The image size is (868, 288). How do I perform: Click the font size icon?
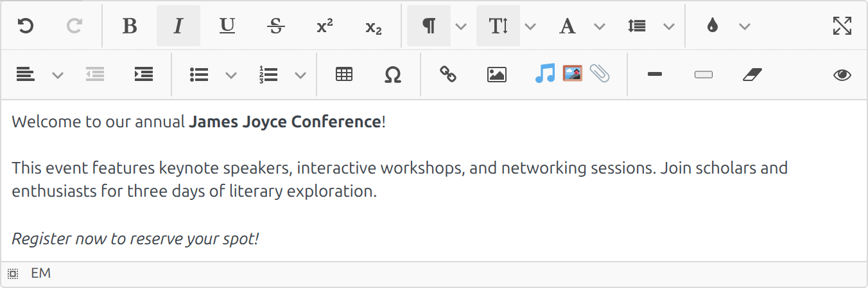coord(498,26)
